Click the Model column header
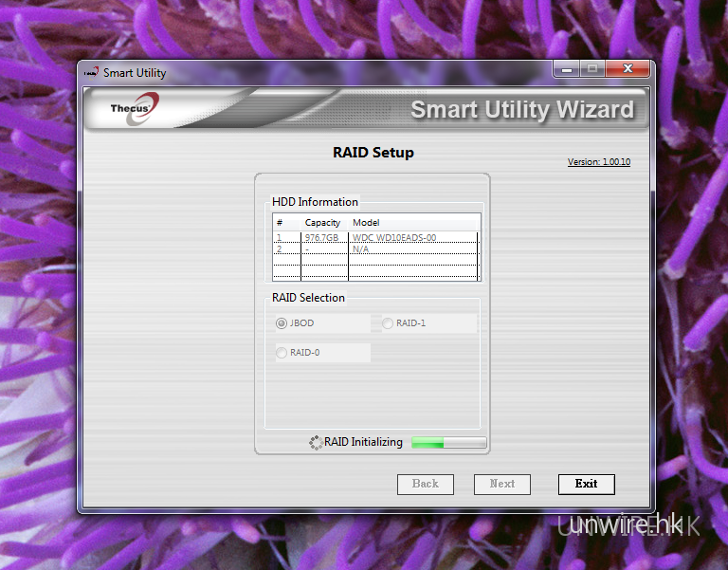 tap(366, 223)
